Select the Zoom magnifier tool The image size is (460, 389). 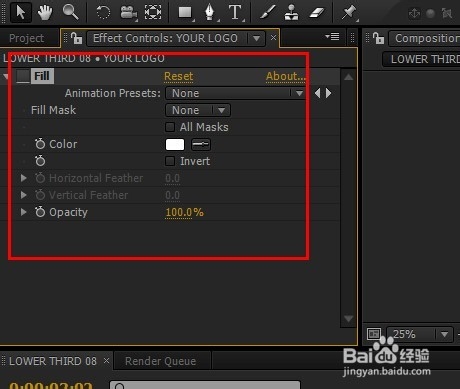pos(70,12)
